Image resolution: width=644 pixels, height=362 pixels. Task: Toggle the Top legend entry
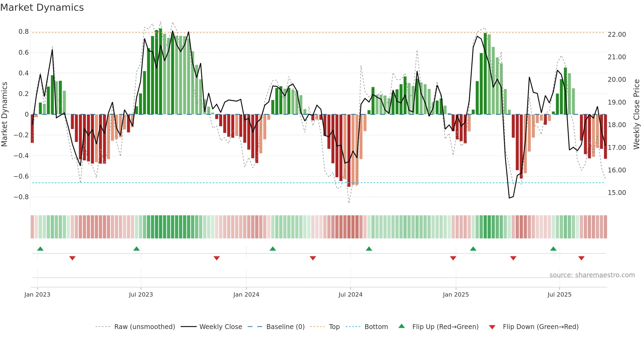tap(325, 327)
